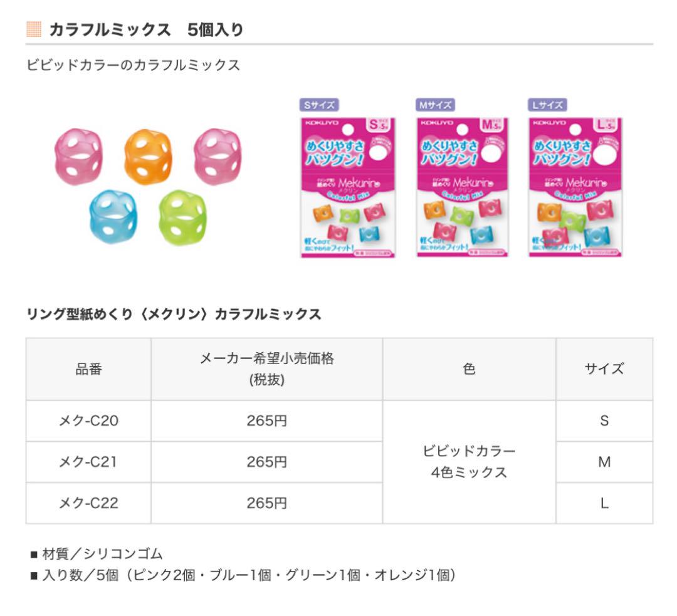Select the Mサイズ purple label
The image size is (677, 616).
(x=435, y=105)
